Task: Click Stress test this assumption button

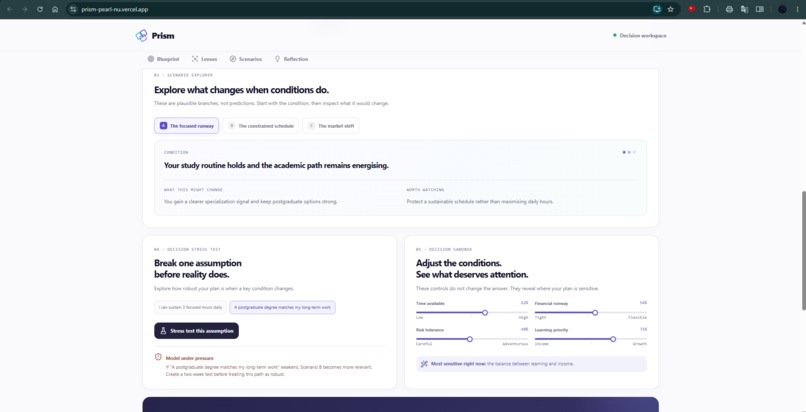Action: click(196, 331)
